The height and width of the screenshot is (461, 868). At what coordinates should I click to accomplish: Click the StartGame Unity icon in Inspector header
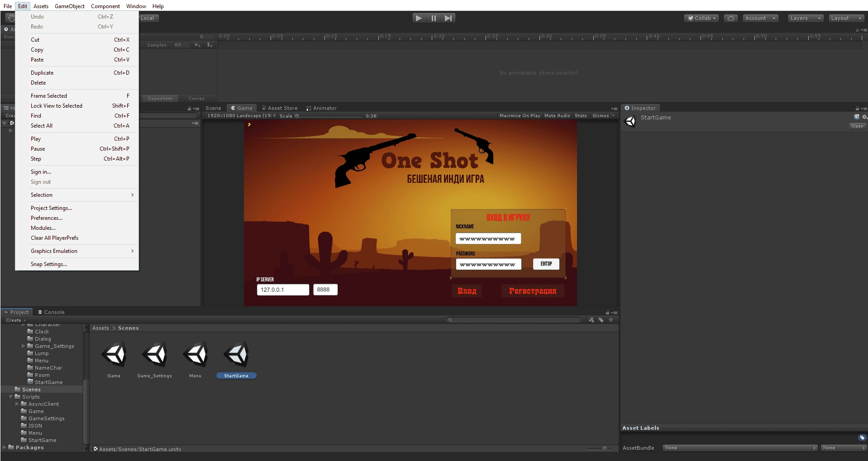[x=630, y=121]
